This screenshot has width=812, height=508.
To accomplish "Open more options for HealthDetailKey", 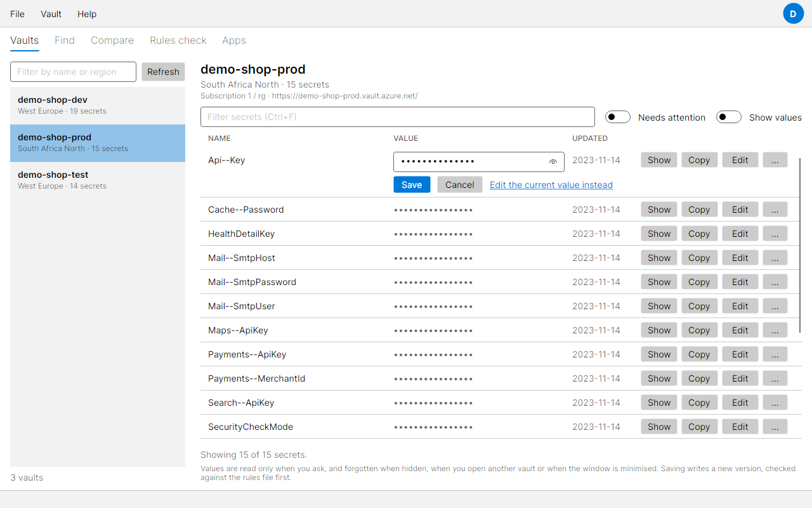I will pos(775,234).
